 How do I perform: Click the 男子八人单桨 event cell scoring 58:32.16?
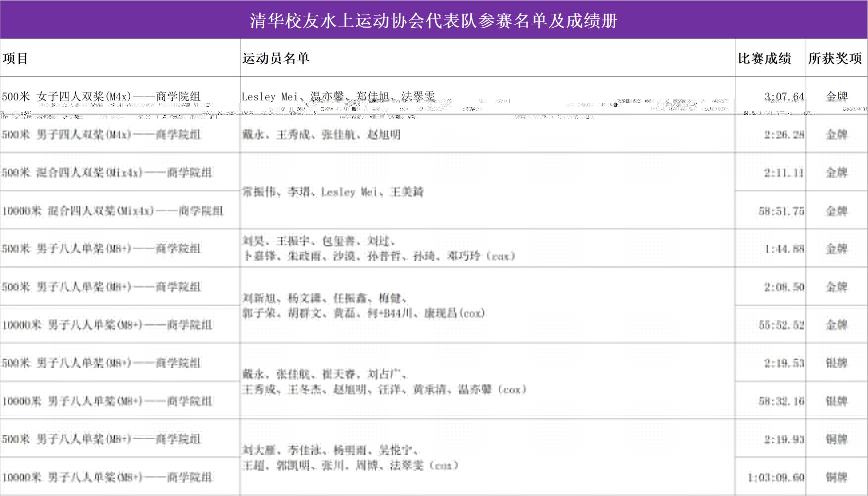tap(120, 401)
